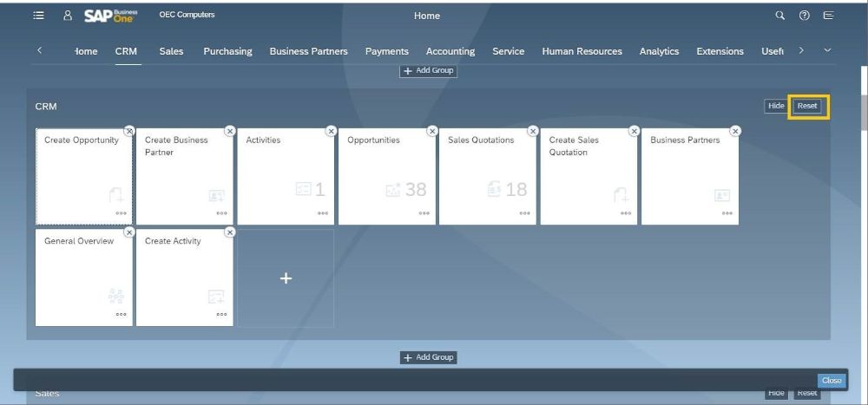Reset the Sales group
This screenshot has width=868, height=405.
coord(807,393)
